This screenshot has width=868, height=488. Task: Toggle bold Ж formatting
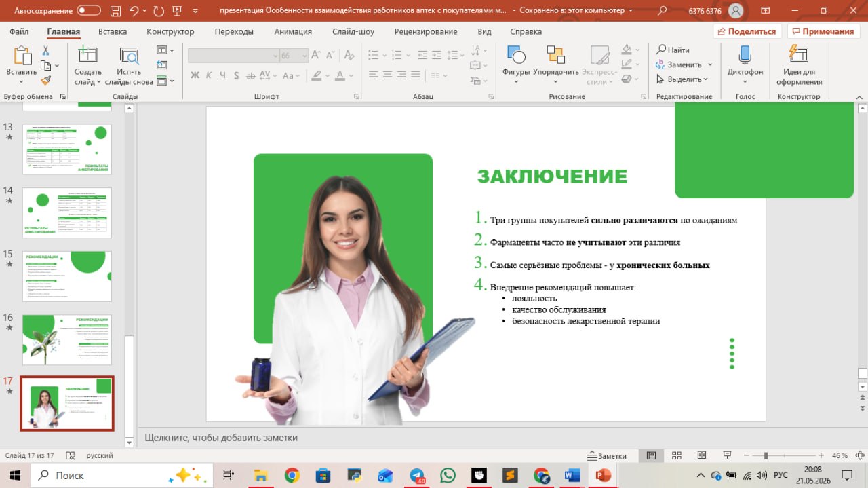195,75
